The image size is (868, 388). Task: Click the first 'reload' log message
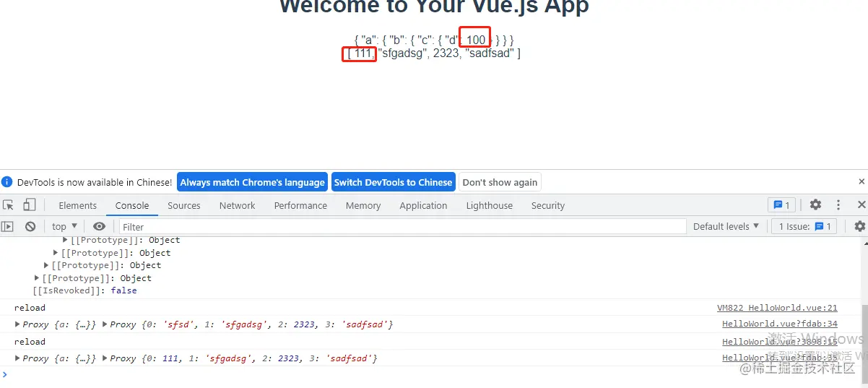click(x=30, y=308)
